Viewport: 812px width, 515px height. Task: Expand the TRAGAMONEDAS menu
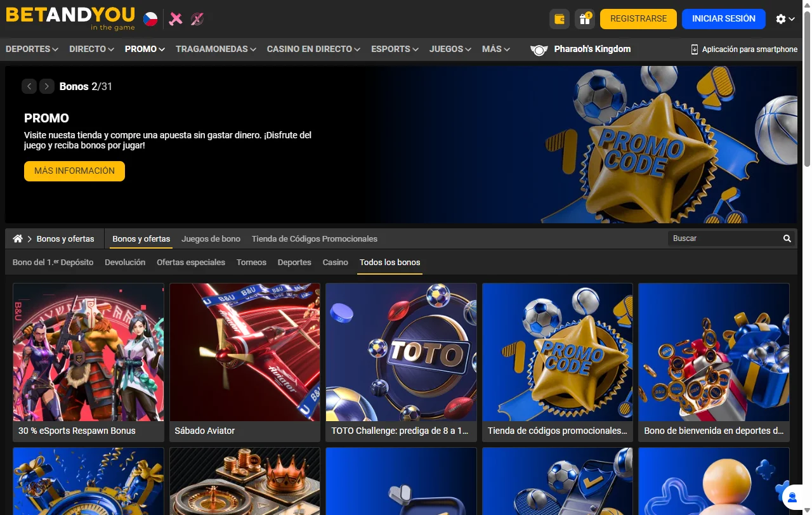[x=216, y=49]
